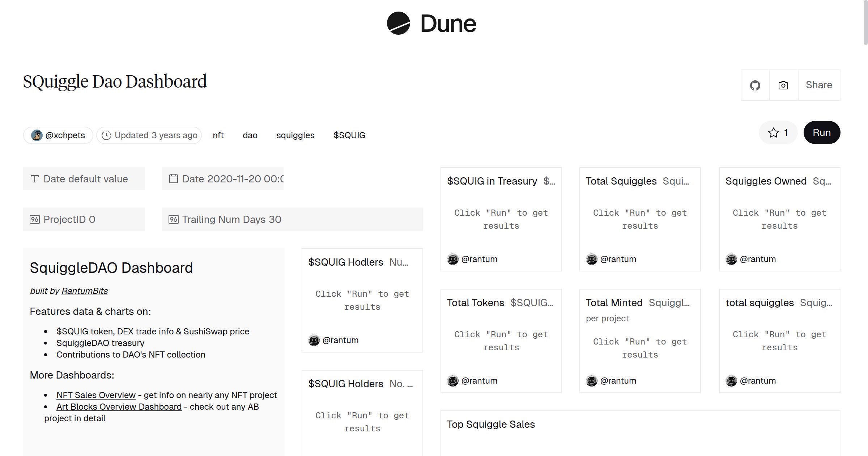The image size is (868, 456).
Task: Click @rantum avatar under $SQUIG in Treasury
Action: [x=453, y=259]
